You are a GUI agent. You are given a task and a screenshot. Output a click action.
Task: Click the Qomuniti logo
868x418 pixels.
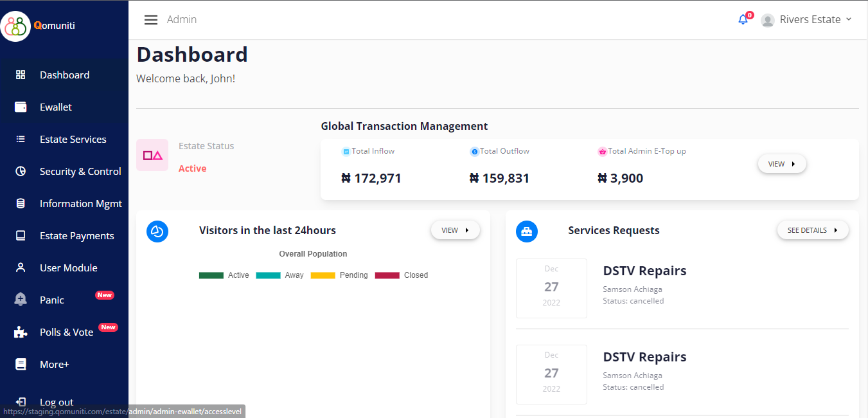[x=16, y=26]
